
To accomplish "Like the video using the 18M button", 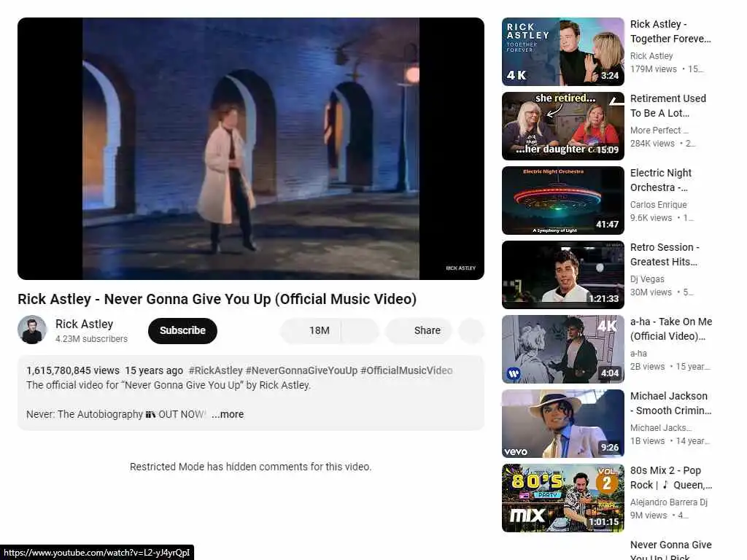I will click(x=310, y=330).
